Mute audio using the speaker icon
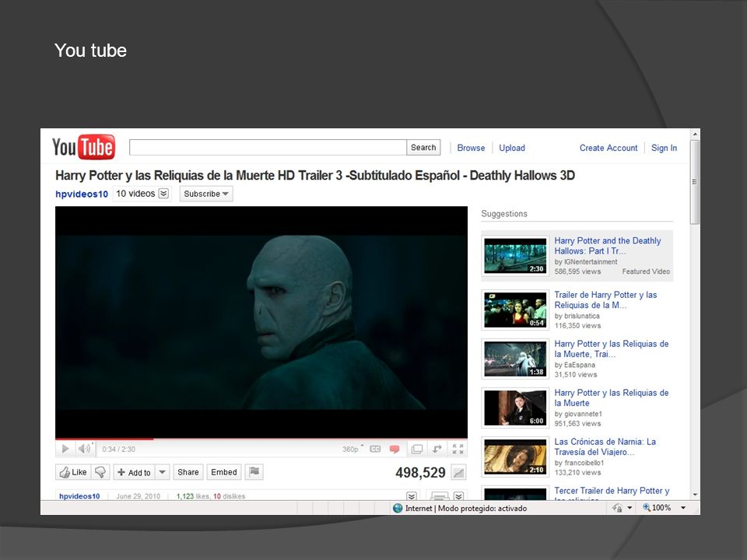Image resolution: width=747 pixels, height=560 pixels. (85, 449)
